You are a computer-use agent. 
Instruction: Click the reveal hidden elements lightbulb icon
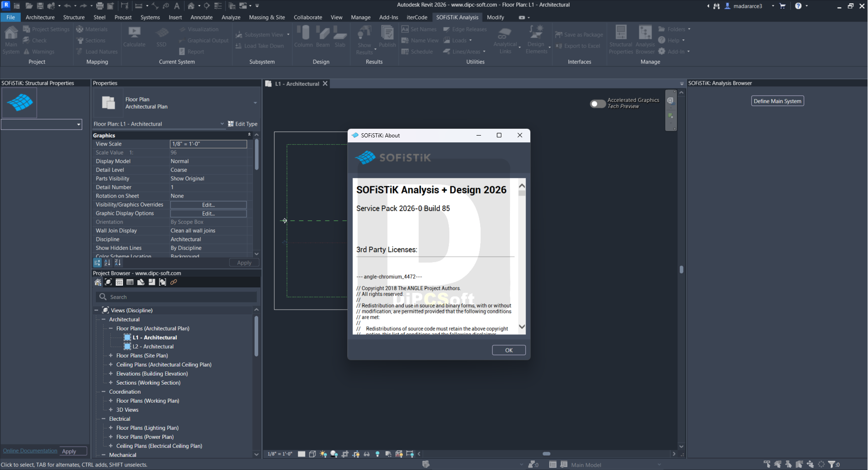[x=377, y=454]
